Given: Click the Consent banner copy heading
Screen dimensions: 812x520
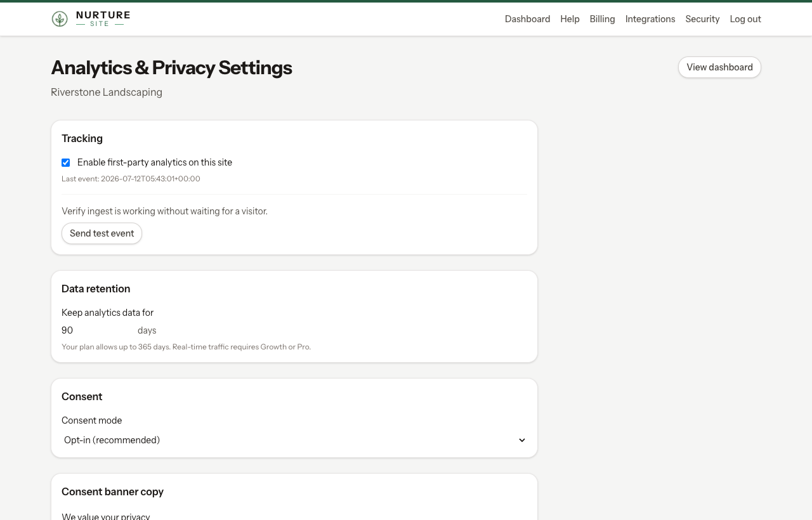Looking at the screenshot, I should pos(112,491).
